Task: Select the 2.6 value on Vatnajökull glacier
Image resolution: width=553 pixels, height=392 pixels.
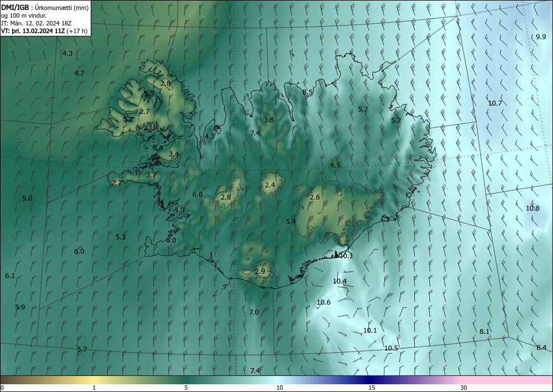Action: coord(315,197)
